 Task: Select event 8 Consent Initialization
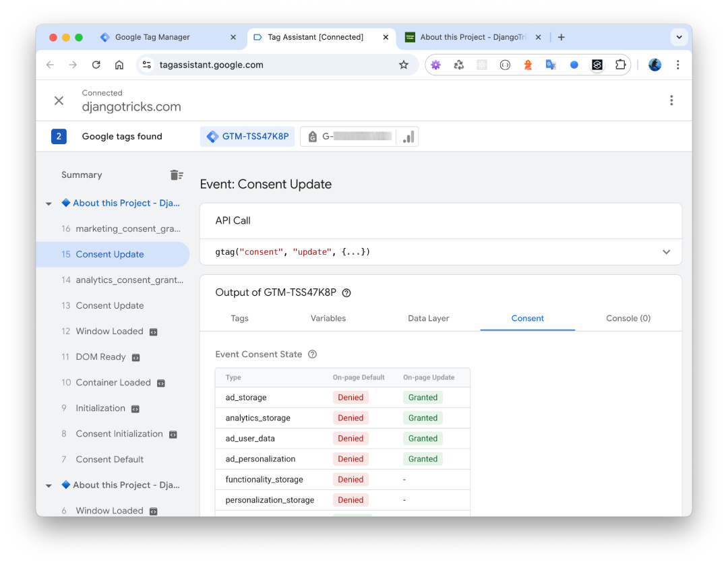pos(113,433)
